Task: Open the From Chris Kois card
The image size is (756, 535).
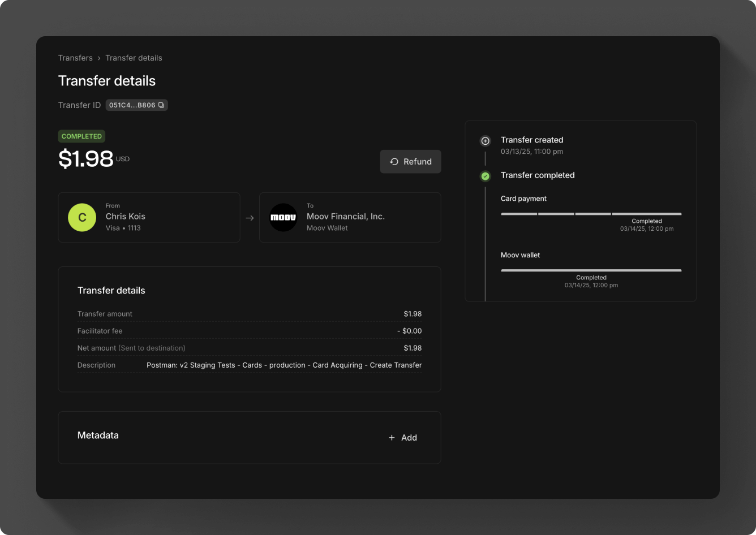Action: 149,218
